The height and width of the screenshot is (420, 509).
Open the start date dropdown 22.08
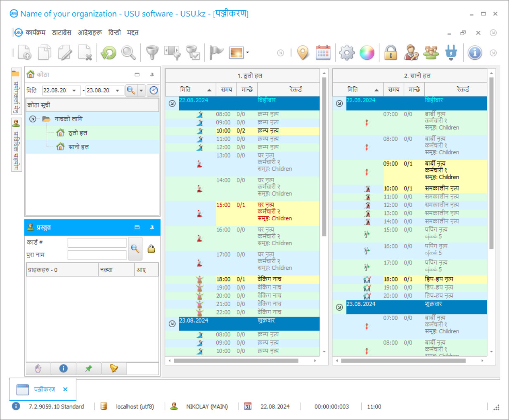point(74,90)
